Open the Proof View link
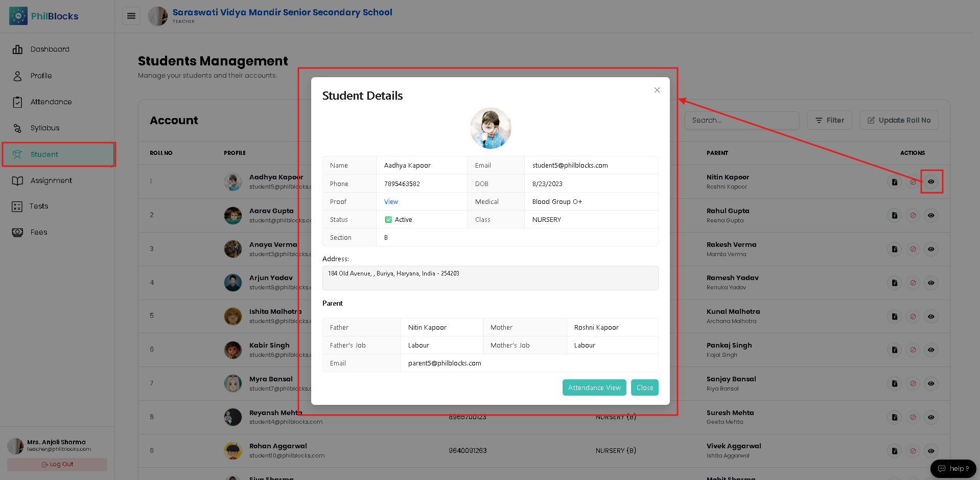 [x=391, y=202]
